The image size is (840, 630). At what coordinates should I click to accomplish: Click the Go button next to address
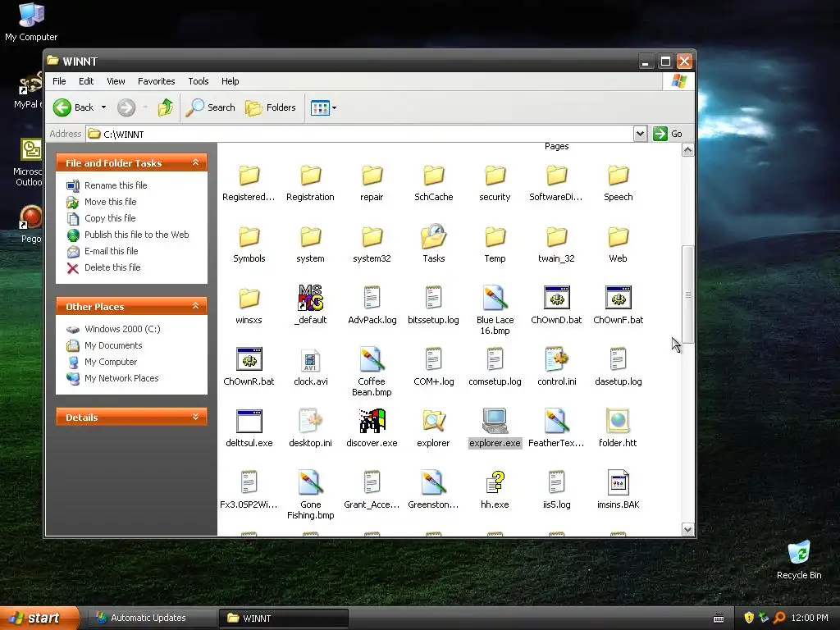668,134
